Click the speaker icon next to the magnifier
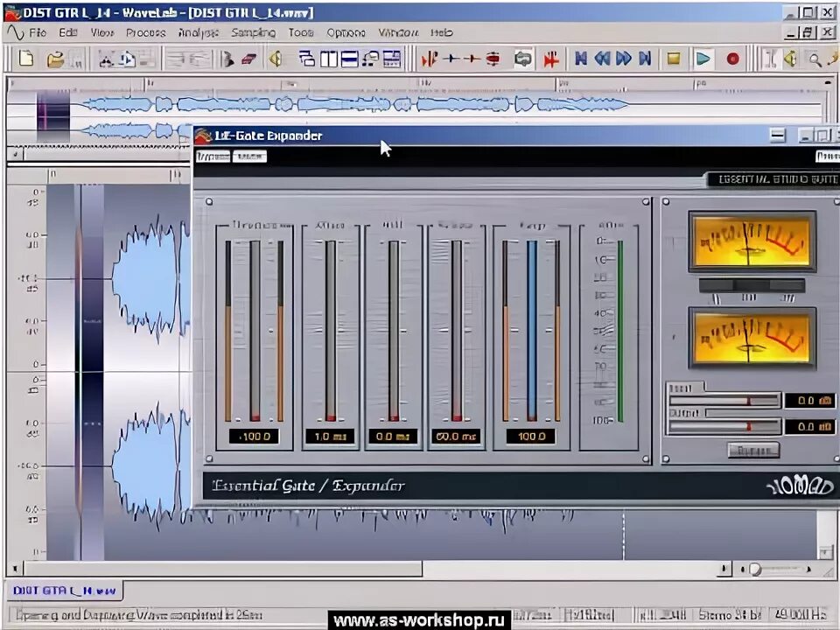Viewport: 840px width, 630px height. click(x=791, y=59)
